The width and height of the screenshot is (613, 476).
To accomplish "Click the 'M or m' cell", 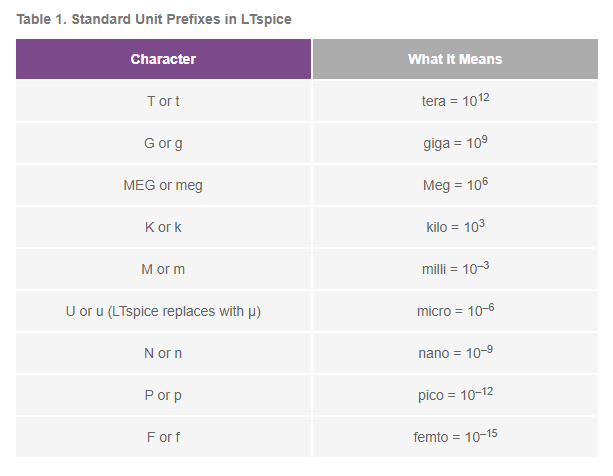I will 163,269.
